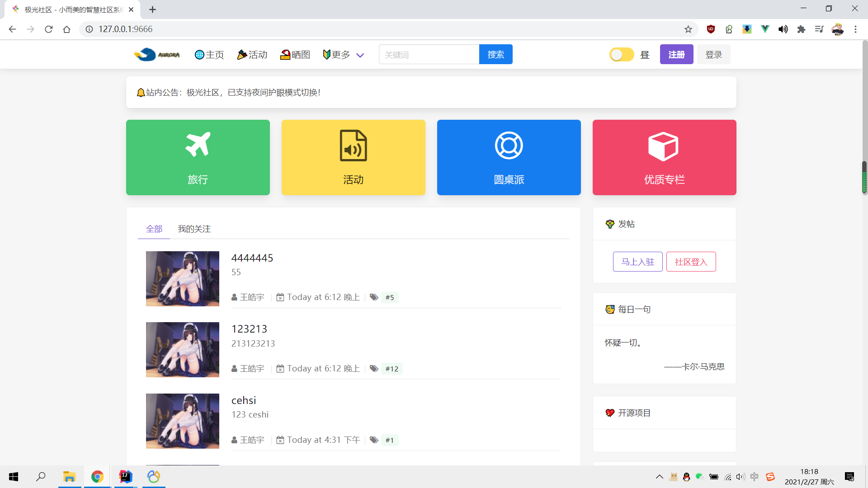Click the browser reload icon
This screenshot has height=488, width=868.
click(49, 29)
